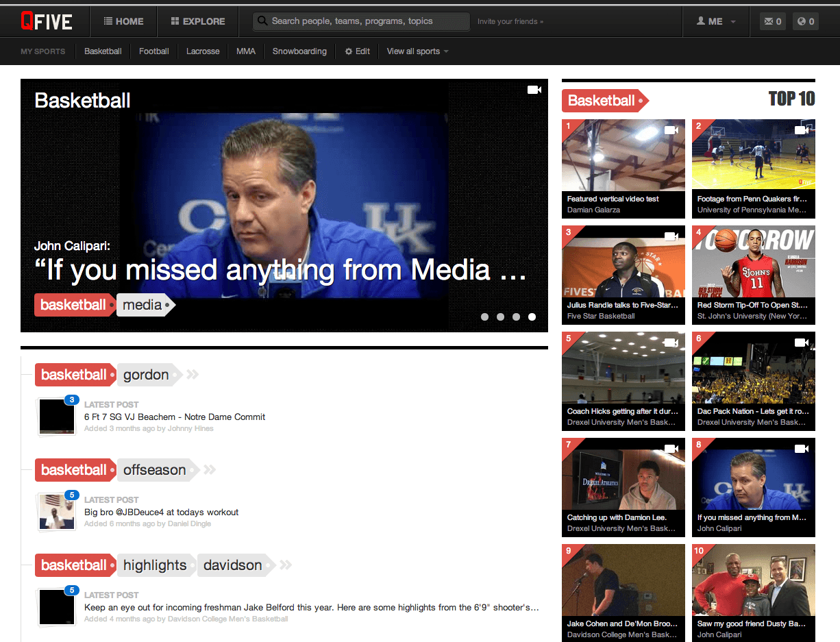
Task: Click the offseason tag
Action: pos(157,470)
